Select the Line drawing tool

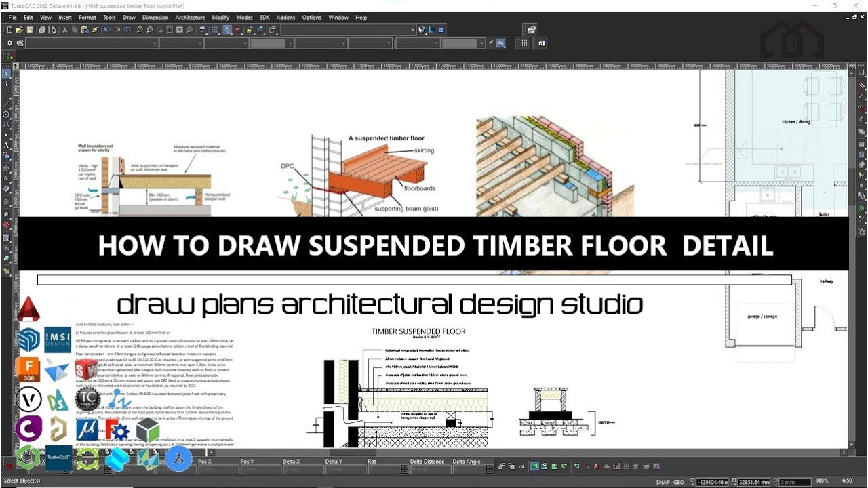click(6, 104)
